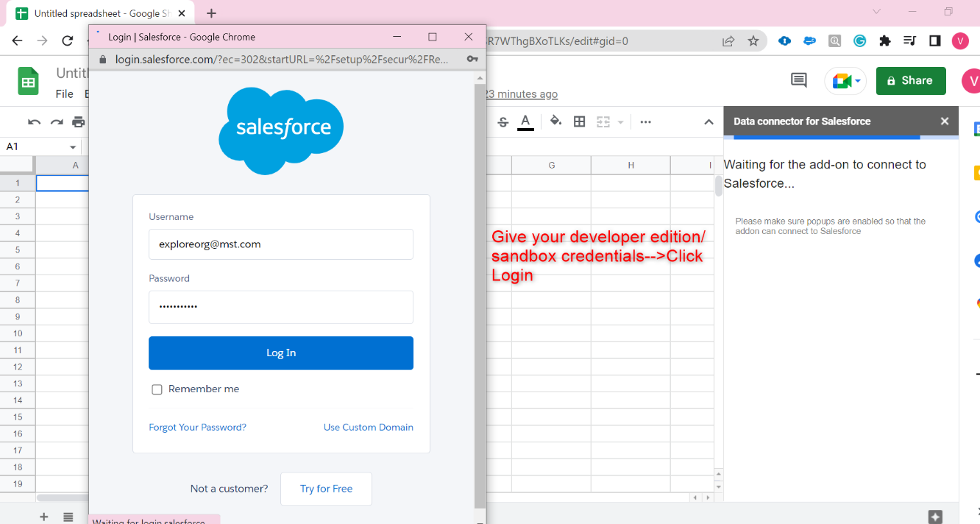Viewport: 980px width, 524px height.
Task: Click the browser Extensions puzzle icon
Action: point(884,41)
